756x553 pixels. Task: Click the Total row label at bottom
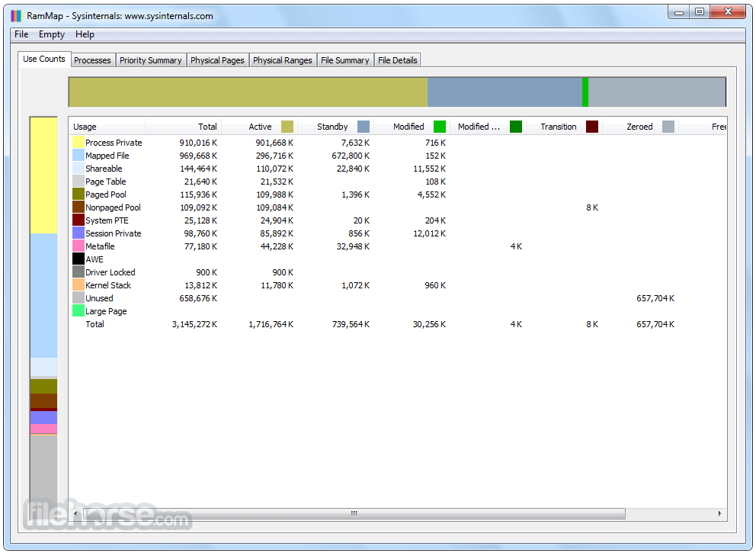94,324
